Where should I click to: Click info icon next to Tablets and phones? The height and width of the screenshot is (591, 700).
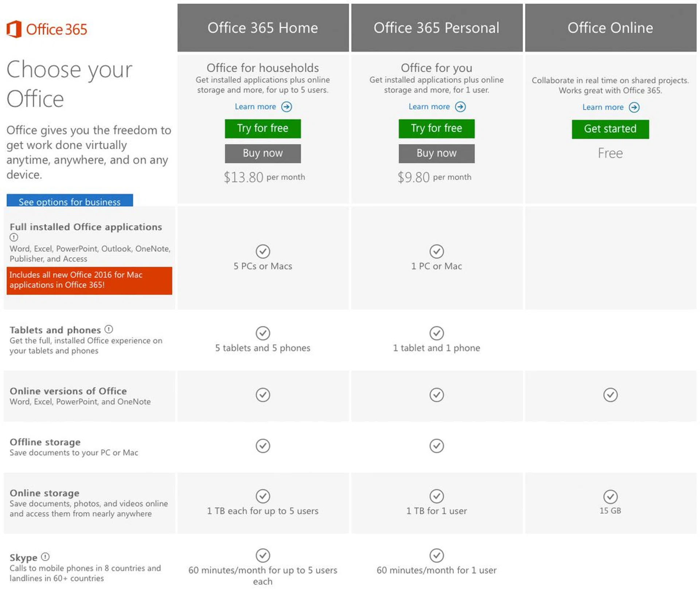(x=109, y=330)
